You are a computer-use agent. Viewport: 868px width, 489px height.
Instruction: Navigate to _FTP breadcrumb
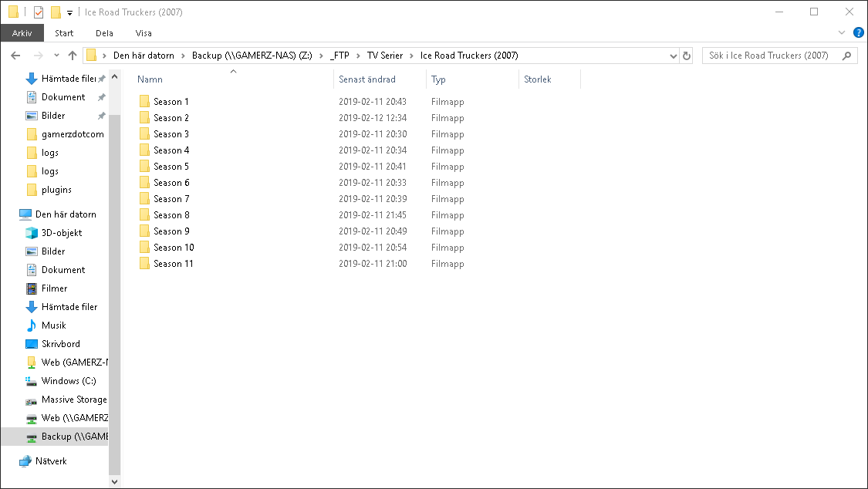[339, 56]
